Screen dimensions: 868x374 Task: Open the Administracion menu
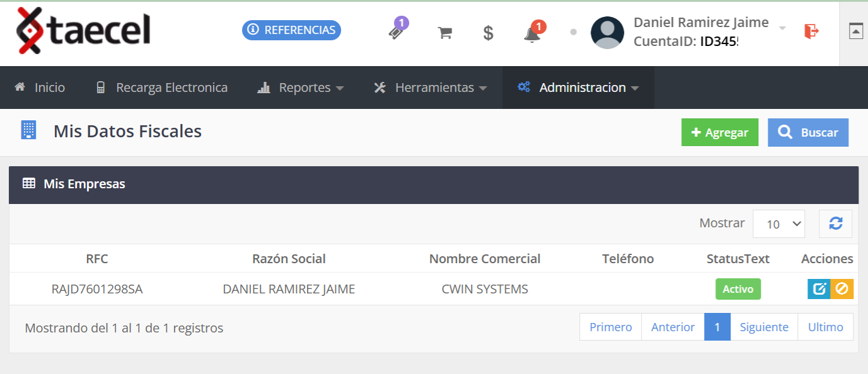pos(578,88)
